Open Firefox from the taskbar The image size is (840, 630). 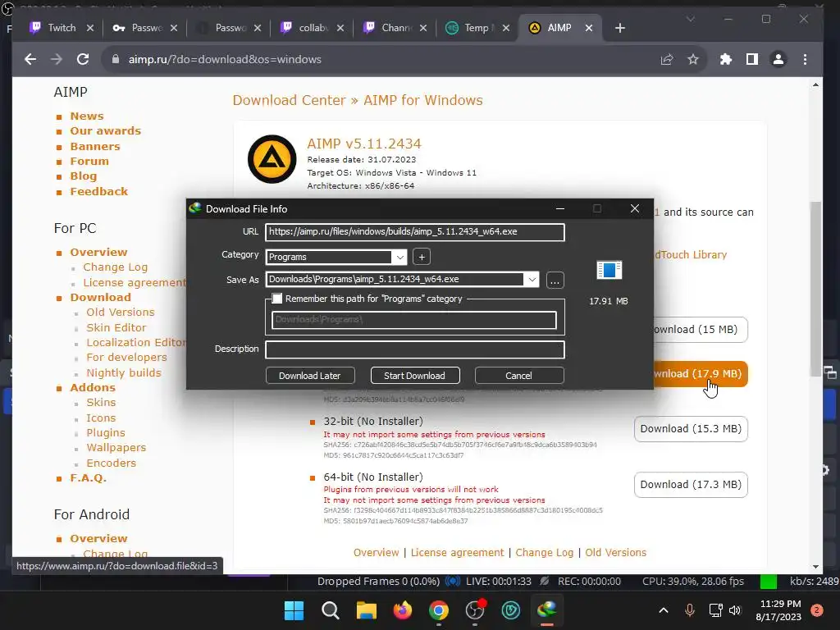402,610
